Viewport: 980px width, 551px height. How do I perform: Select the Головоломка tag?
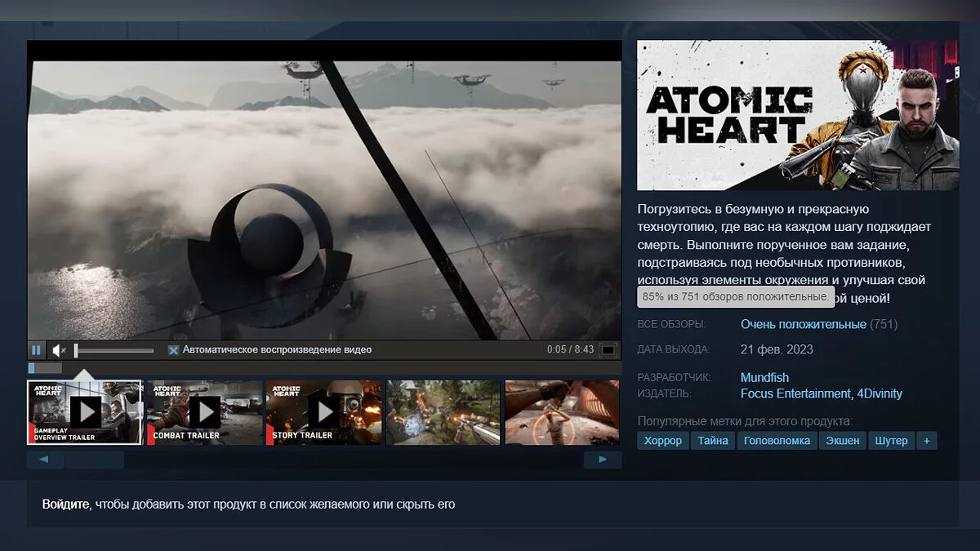point(777,441)
